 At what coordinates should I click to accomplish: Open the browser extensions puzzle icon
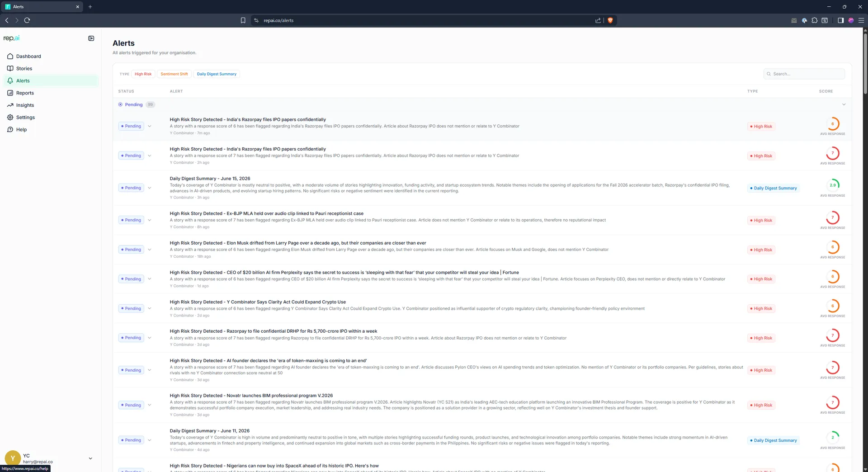click(x=814, y=20)
